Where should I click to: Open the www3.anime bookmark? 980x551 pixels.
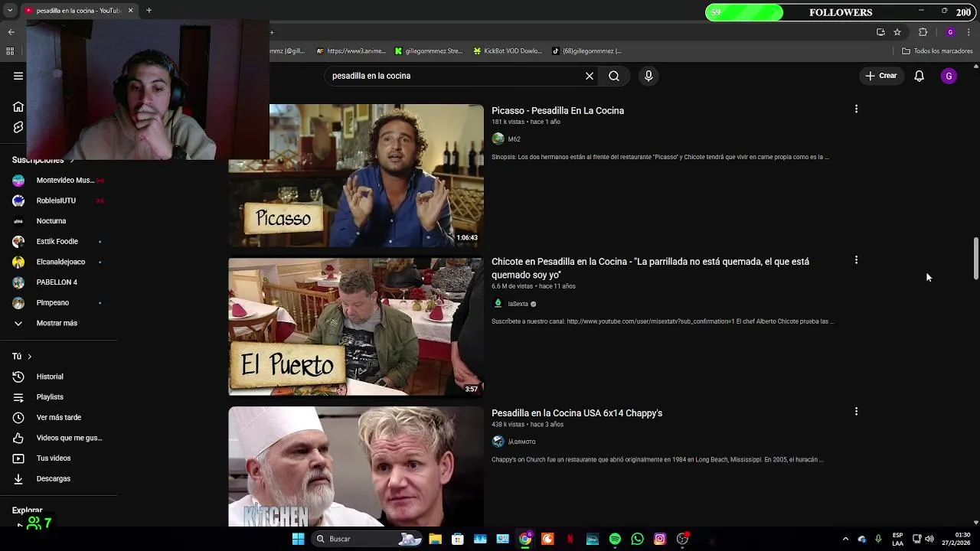click(x=351, y=51)
